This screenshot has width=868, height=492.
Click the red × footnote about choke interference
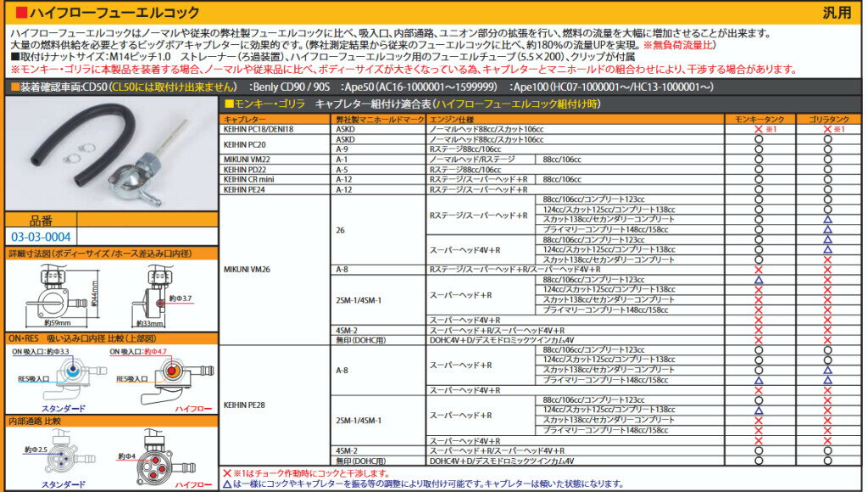(306, 473)
